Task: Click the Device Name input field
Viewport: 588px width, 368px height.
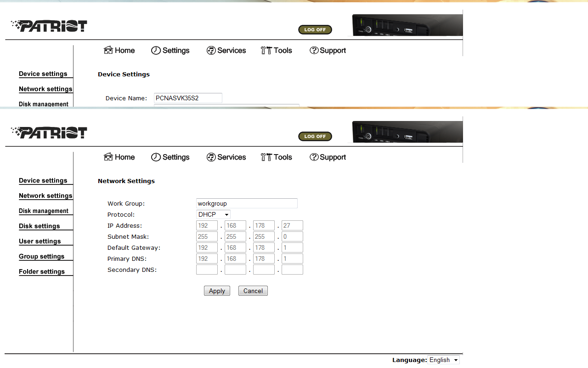Action: click(x=188, y=98)
